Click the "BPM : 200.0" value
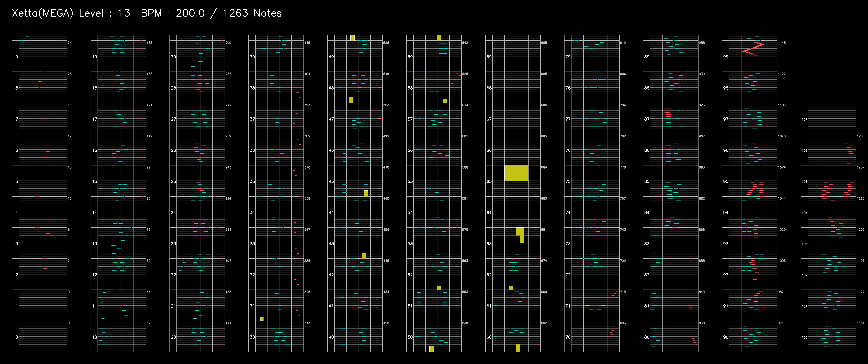This screenshot has width=868, height=364. [173, 13]
